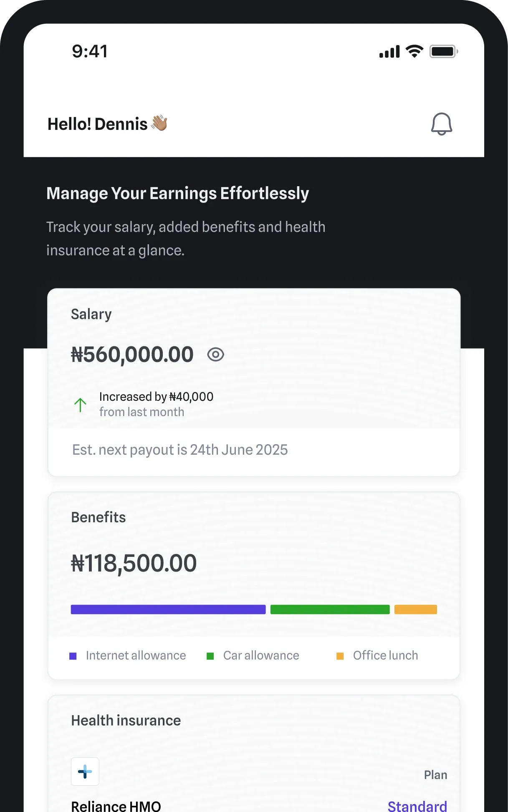Click the purple Internet allowance legend square

tap(73, 656)
